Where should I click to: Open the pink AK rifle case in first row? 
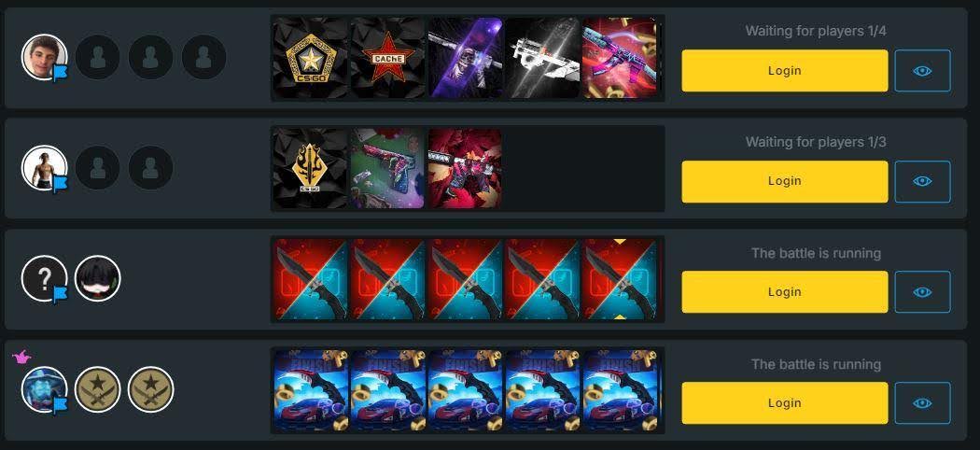point(620,58)
